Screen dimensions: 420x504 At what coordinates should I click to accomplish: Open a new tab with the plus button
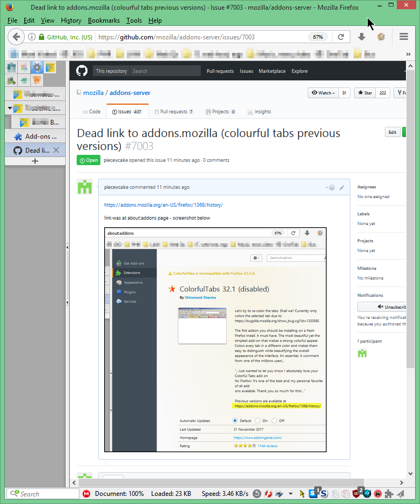tap(35, 161)
